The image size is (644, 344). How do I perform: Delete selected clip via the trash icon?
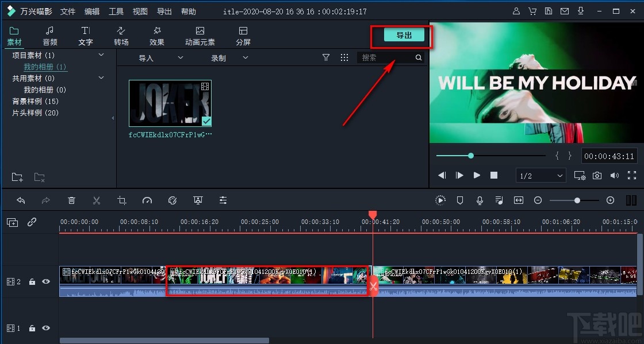pos(71,200)
